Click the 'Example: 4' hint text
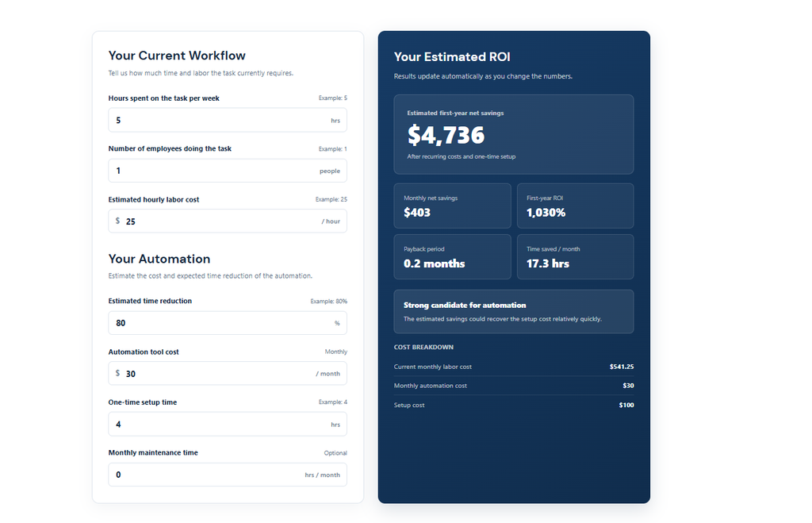The height and width of the screenshot is (523, 812). click(332, 402)
